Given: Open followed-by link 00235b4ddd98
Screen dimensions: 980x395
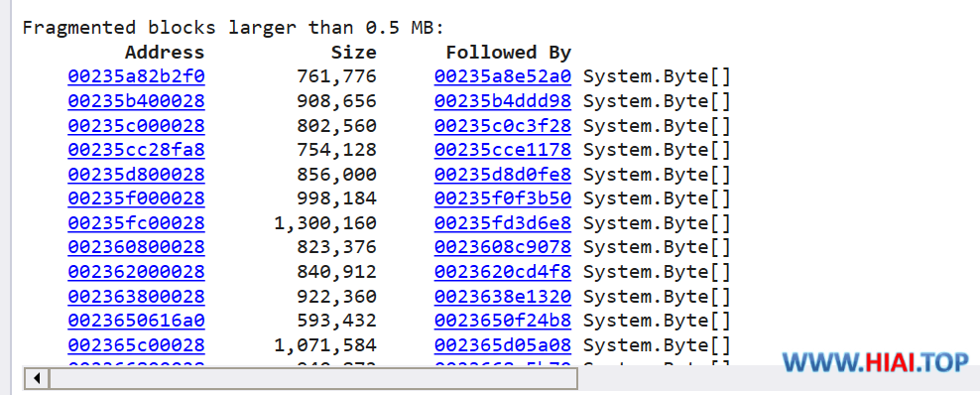Looking at the screenshot, I should 503,101.
